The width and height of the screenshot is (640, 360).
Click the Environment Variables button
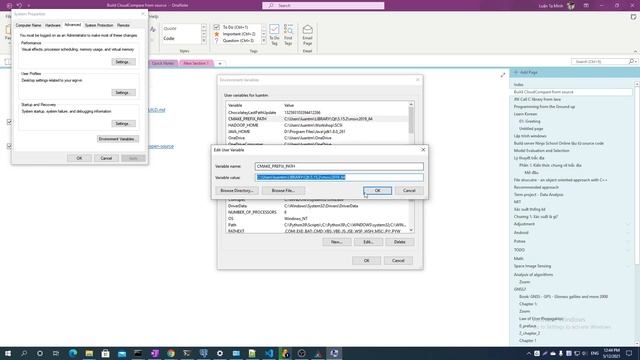click(x=118, y=139)
